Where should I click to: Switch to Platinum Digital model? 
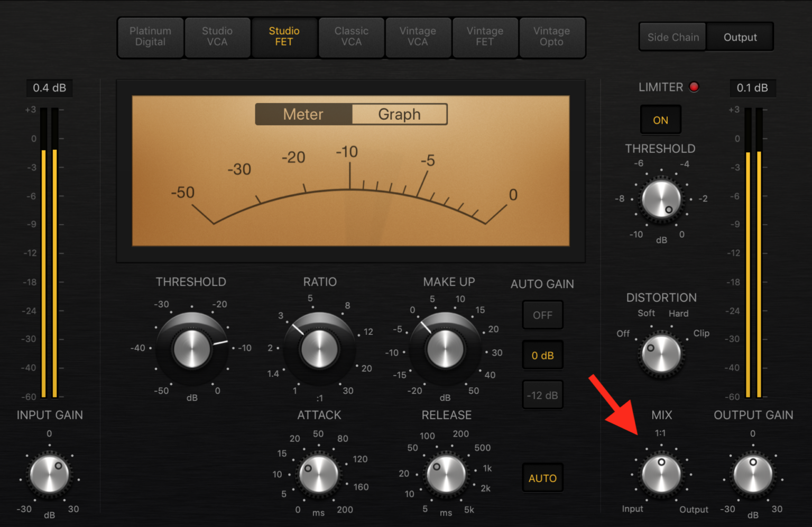[150, 37]
